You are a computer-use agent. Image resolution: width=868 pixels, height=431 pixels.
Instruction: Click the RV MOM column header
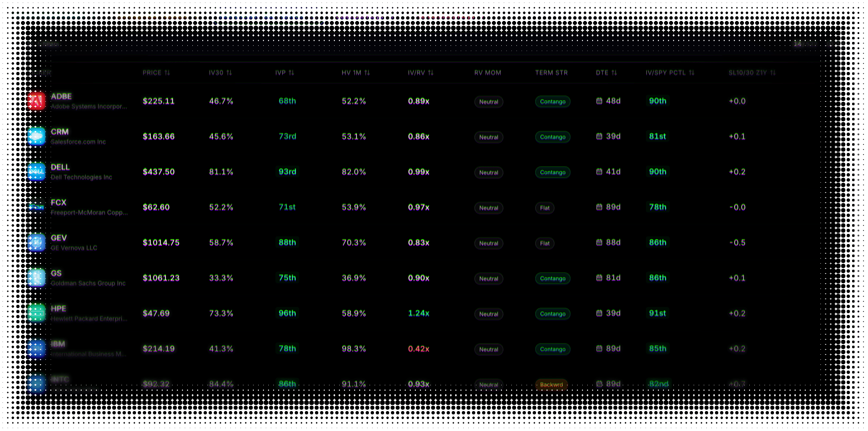(x=488, y=73)
